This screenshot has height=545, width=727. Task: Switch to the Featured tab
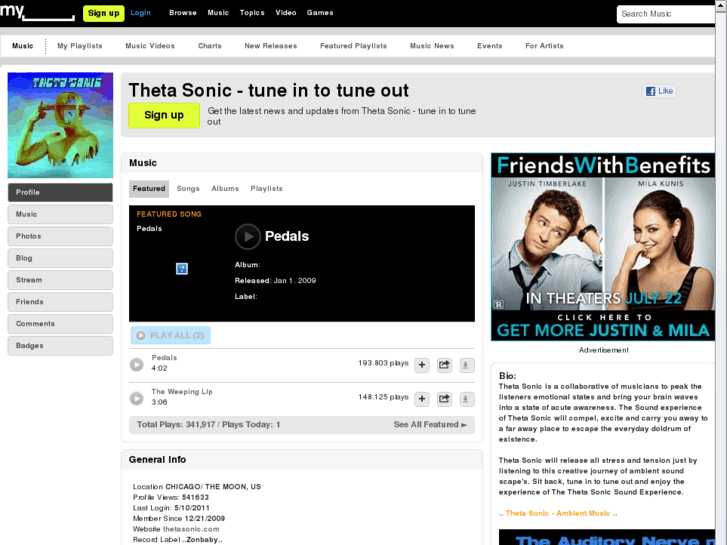coord(149,189)
